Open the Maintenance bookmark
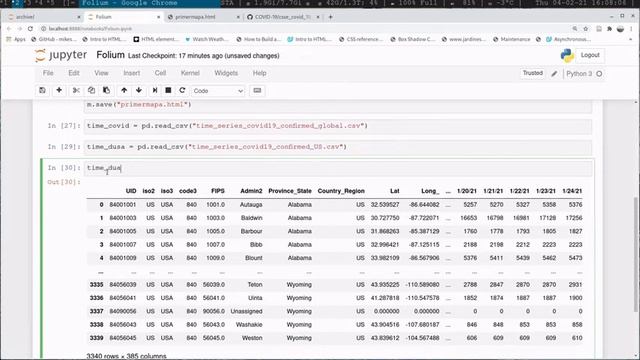The image size is (640, 360). 512,40
